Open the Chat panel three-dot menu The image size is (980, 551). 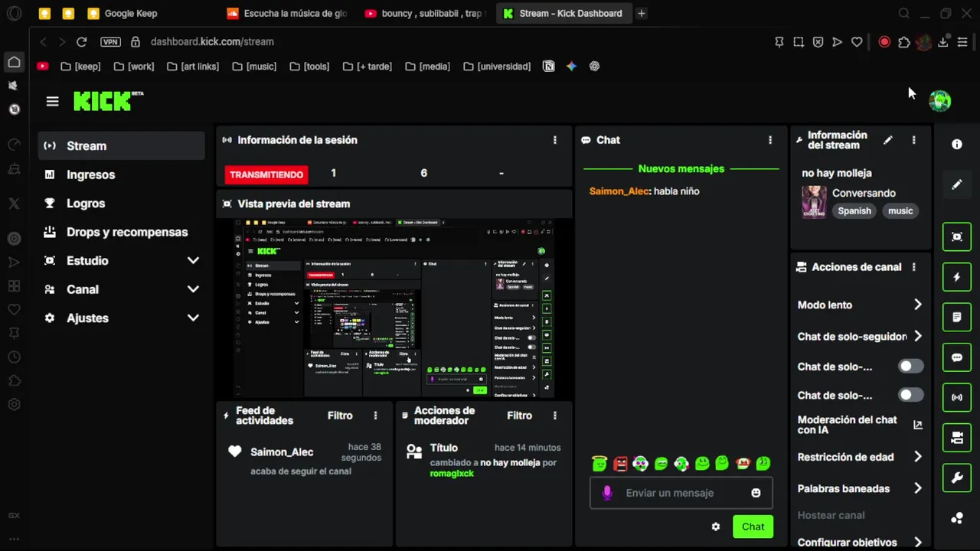pyautogui.click(x=770, y=140)
